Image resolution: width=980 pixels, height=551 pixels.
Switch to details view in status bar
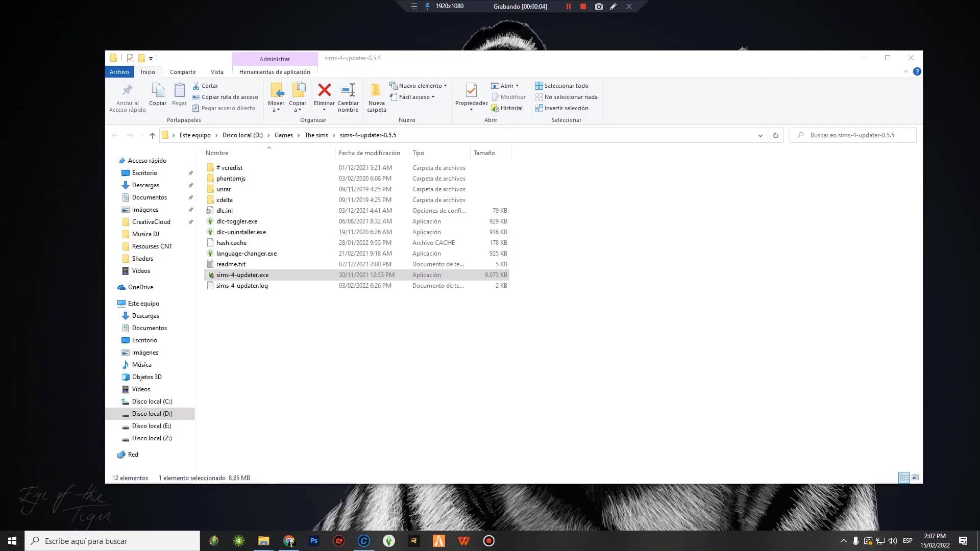(904, 478)
